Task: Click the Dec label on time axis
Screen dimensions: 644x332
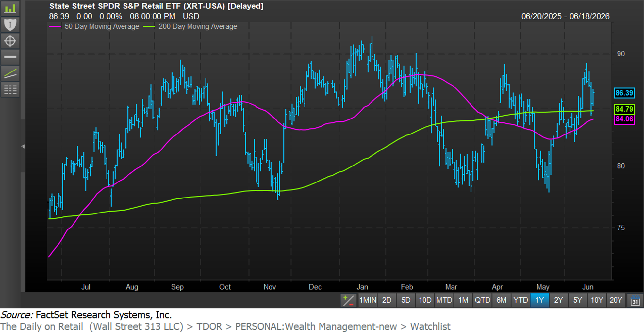Action: click(x=315, y=287)
